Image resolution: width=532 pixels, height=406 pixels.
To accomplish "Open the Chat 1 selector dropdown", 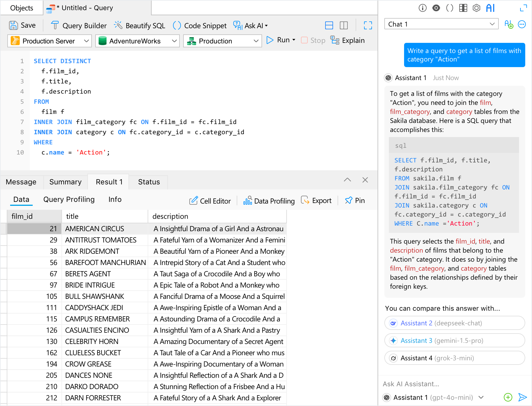I will tap(441, 24).
